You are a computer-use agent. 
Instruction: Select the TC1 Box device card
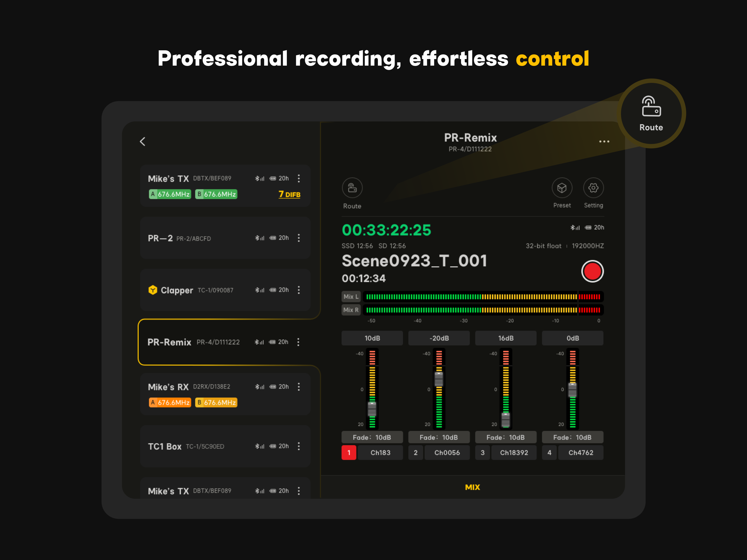click(x=225, y=446)
